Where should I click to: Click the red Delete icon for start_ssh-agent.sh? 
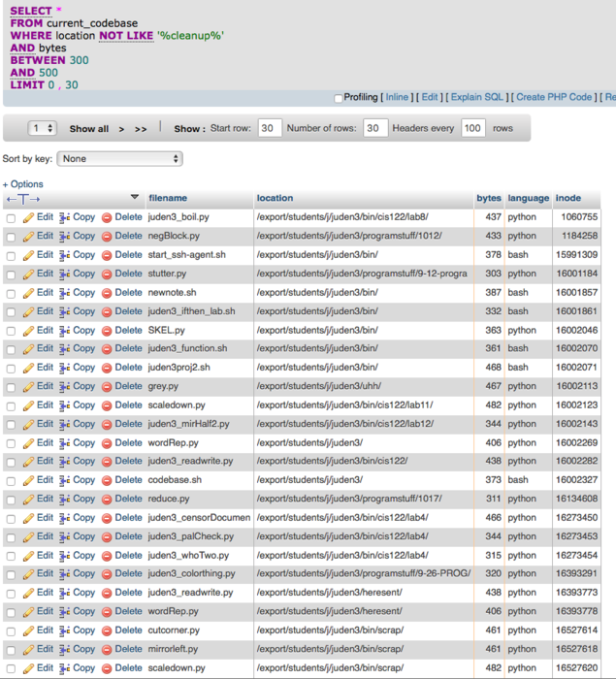(x=107, y=255)
